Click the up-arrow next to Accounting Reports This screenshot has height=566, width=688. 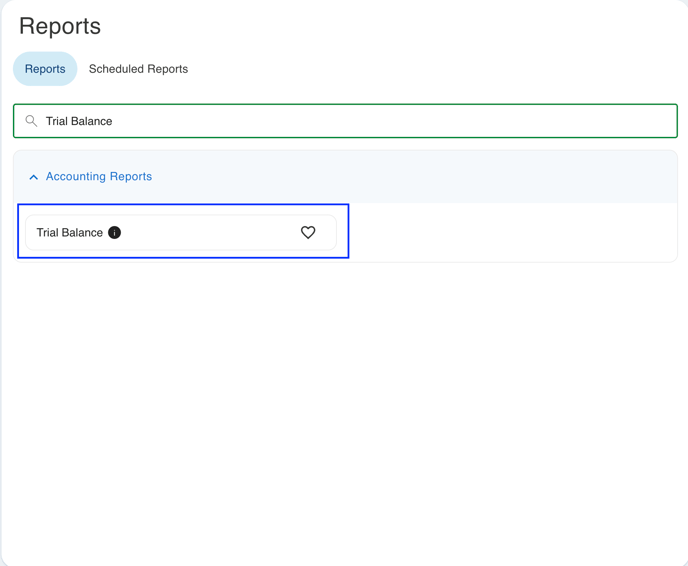point(34,177)
